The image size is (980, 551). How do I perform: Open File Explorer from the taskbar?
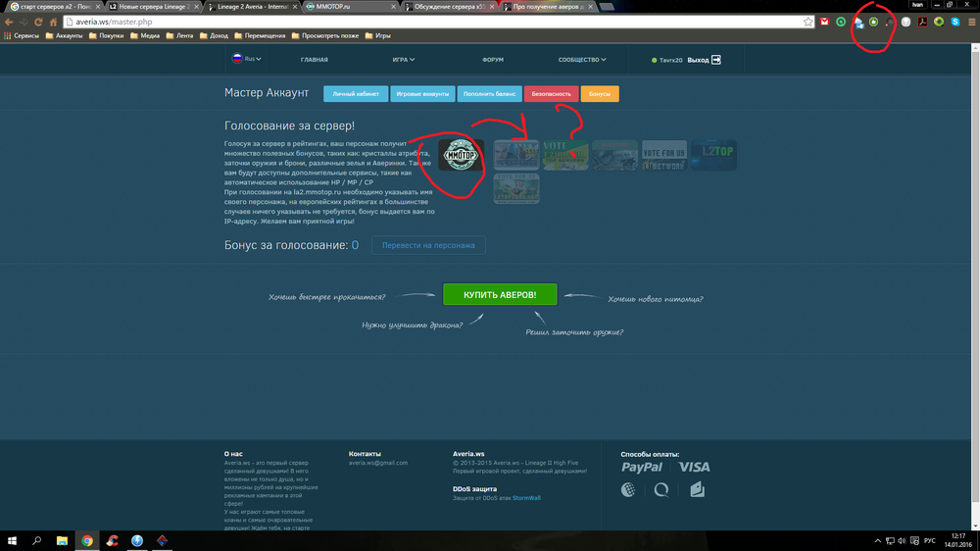[62, 540]
